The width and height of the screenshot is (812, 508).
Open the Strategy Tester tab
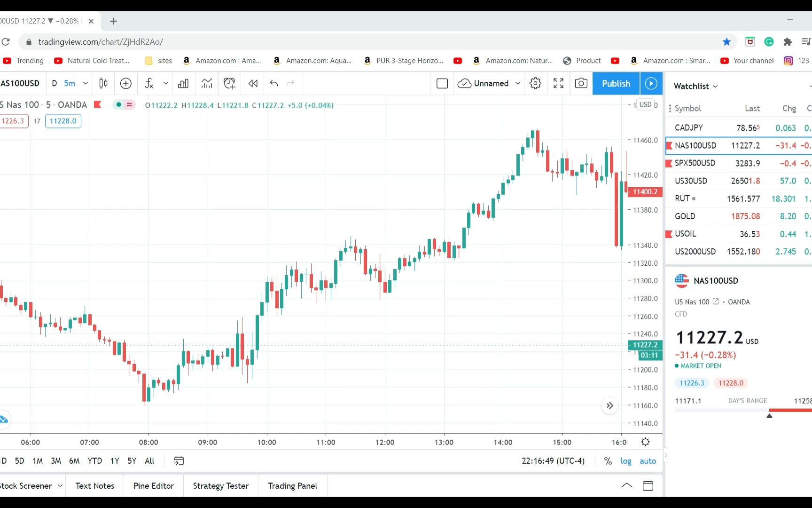(x=221, y=486)
